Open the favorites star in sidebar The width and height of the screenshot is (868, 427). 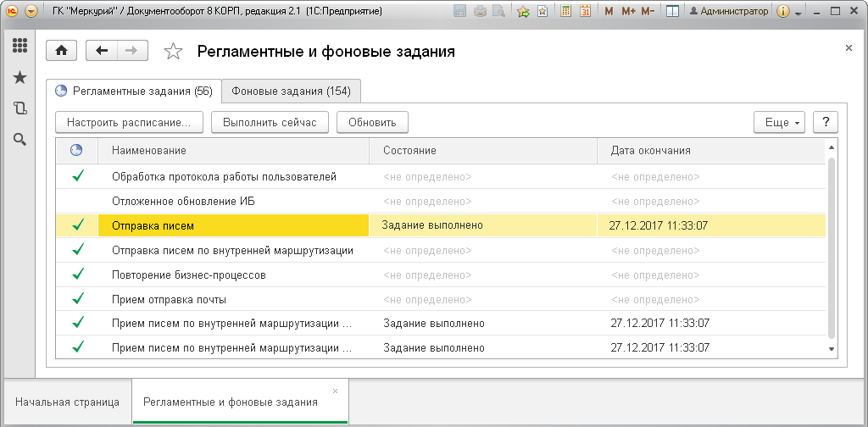[20, 77]
